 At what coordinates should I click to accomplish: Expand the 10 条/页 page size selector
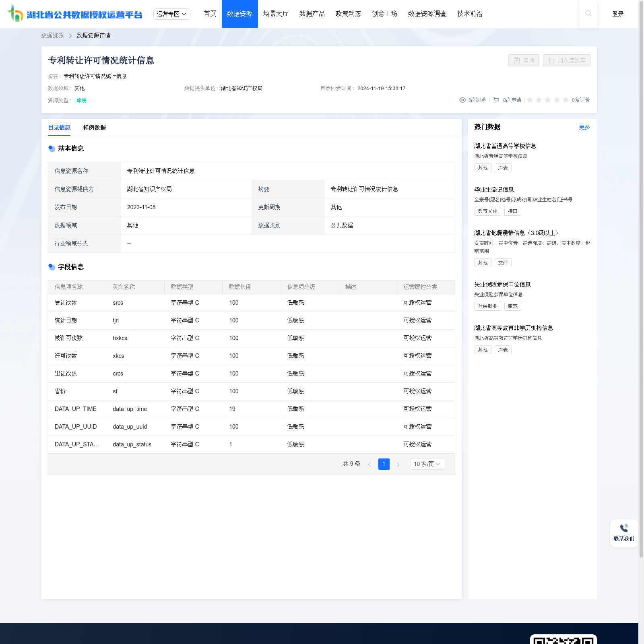click(427, 464)
